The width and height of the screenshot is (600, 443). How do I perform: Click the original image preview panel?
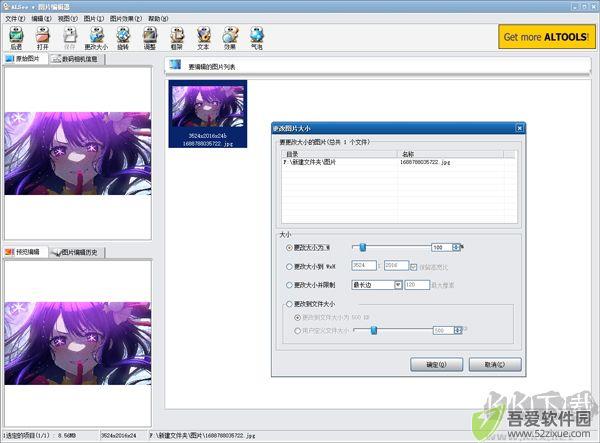pyautogui.click(x=78, y=153)
